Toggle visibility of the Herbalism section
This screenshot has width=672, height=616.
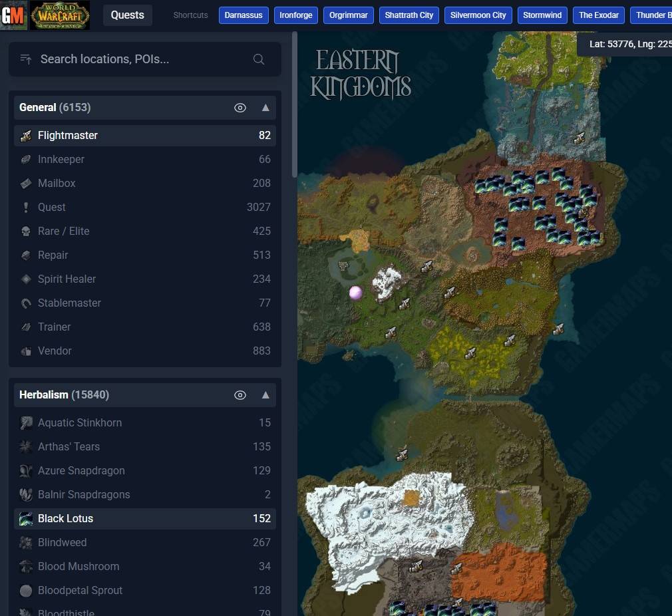click(x=240, y=395)
